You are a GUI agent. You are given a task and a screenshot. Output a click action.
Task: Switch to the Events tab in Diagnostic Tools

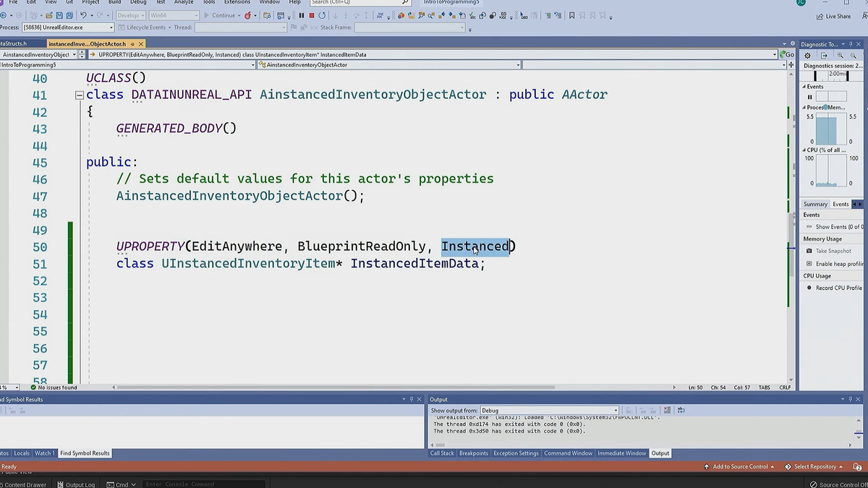(841, 204)
